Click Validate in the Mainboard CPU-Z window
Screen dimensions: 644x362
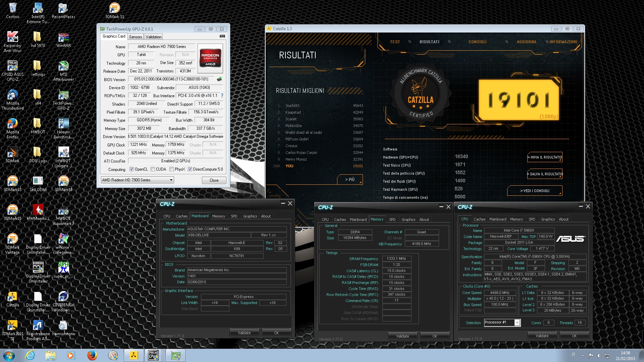244,333
